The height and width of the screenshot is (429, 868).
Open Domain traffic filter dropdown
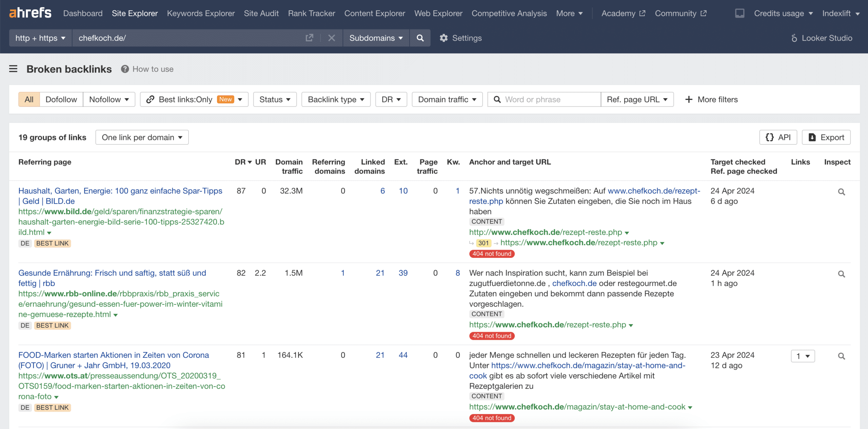[x=447, y=99]
